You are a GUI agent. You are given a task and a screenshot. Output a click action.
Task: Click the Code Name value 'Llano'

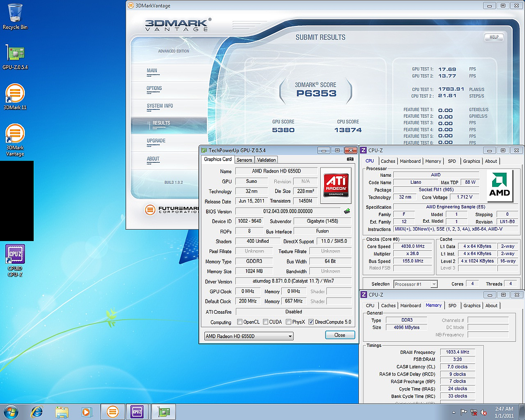(415, 182)
